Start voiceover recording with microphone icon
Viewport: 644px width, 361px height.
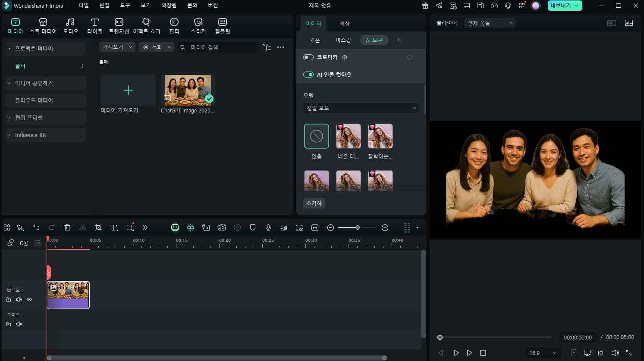(x=268, y=227)
